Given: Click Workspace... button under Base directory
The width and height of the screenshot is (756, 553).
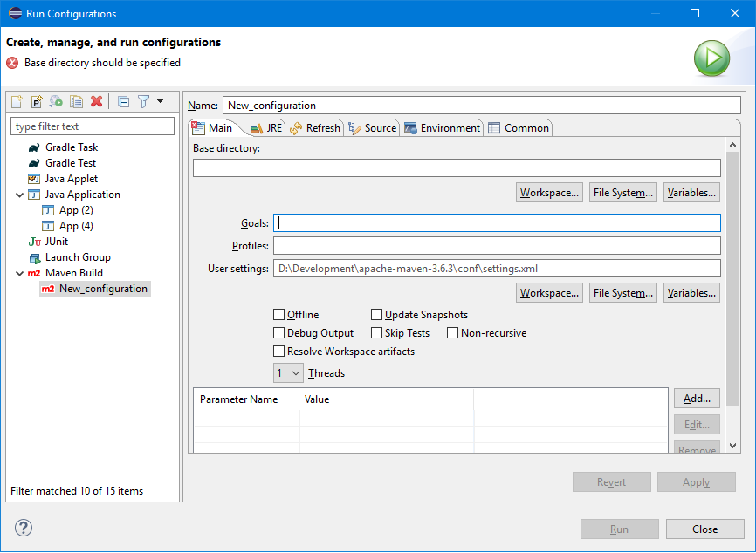Looking at the screenshot, I should point(549,193).
